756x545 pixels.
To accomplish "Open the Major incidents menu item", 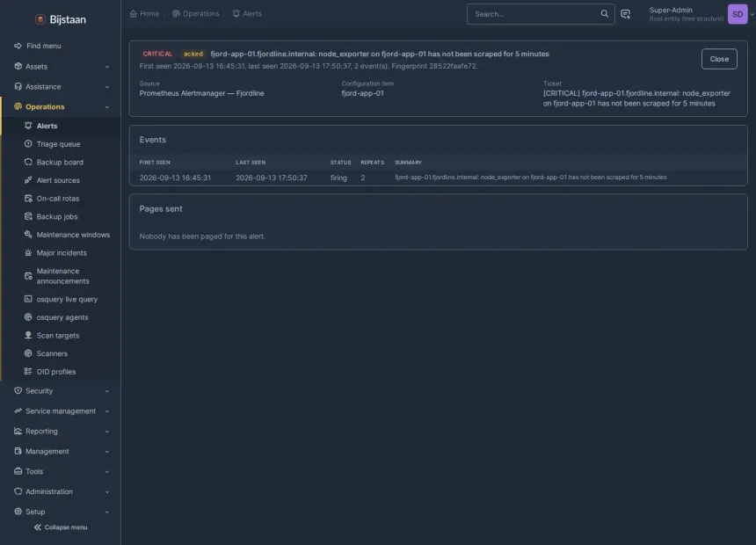I will 61,253.
